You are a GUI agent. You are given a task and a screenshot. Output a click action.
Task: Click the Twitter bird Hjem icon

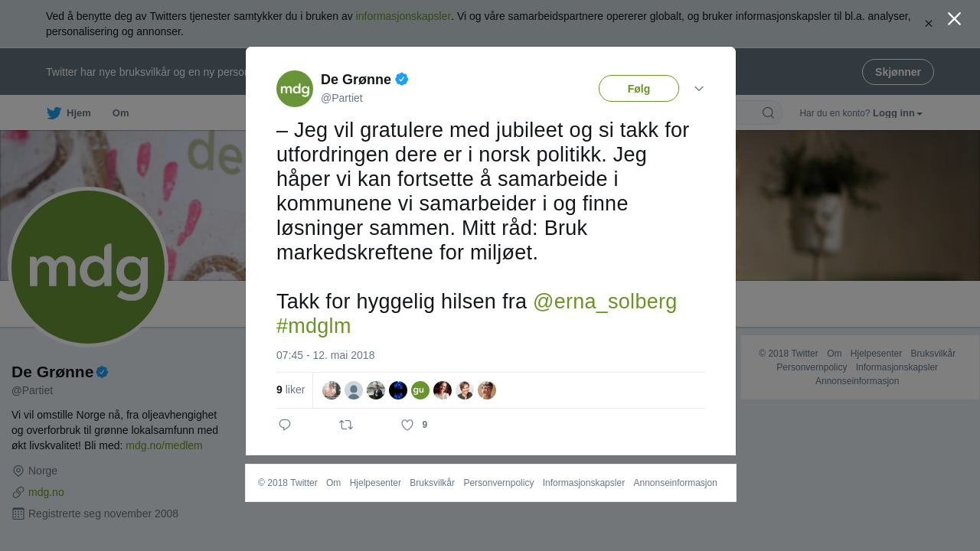coord(54,113)
